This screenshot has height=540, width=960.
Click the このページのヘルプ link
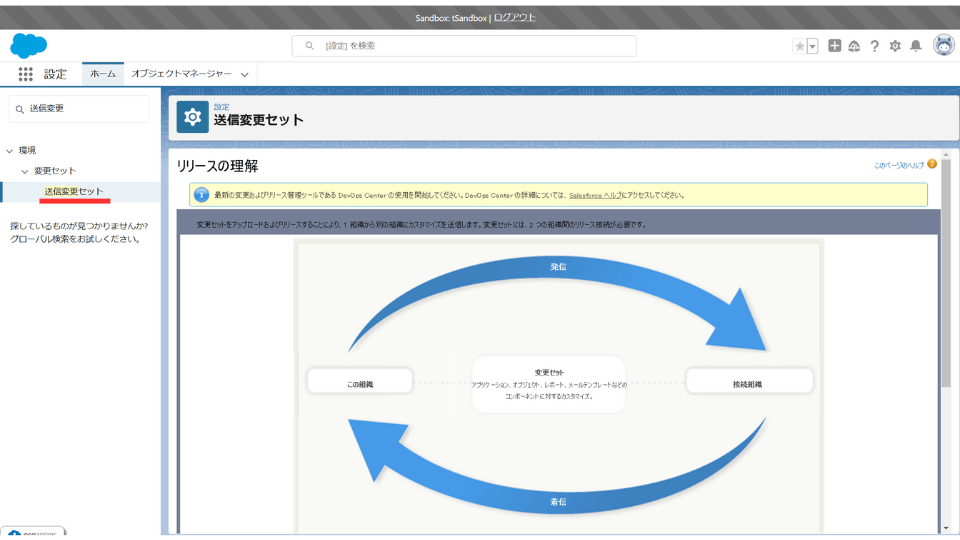coord(899,165)
